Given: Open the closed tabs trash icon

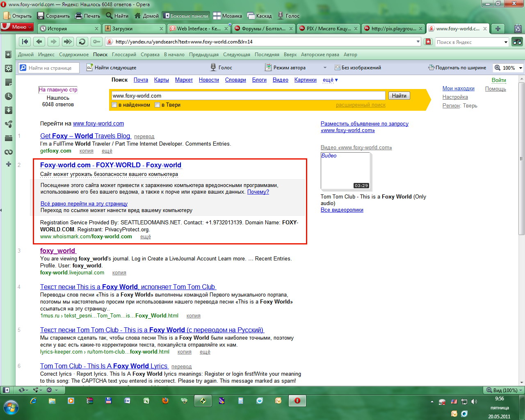Looking at the screenshot, I should click(518, 28).
